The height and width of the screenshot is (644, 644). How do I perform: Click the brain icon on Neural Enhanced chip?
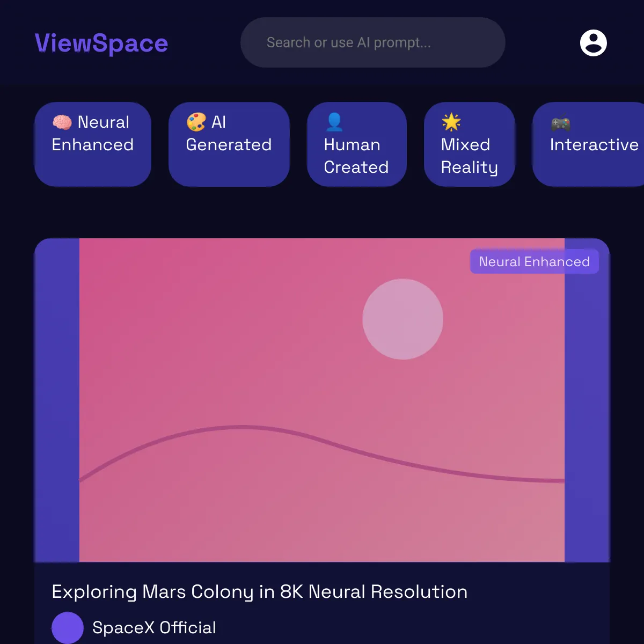(x=62, y=122)
